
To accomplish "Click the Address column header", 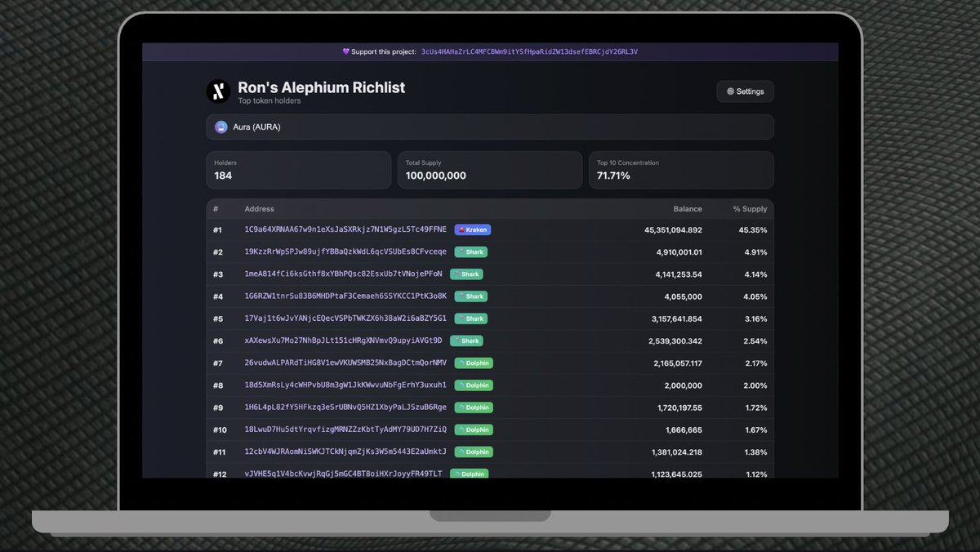I will click(x=260, y=209).
